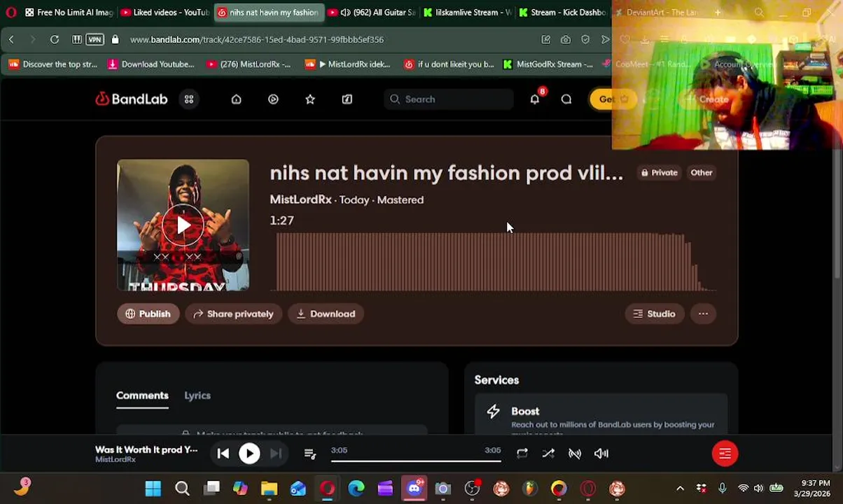The height and width of the screenshot is (504, 843).
Task: Open '(276) MistLordRx' bookmark
Action: click(249, 64)
